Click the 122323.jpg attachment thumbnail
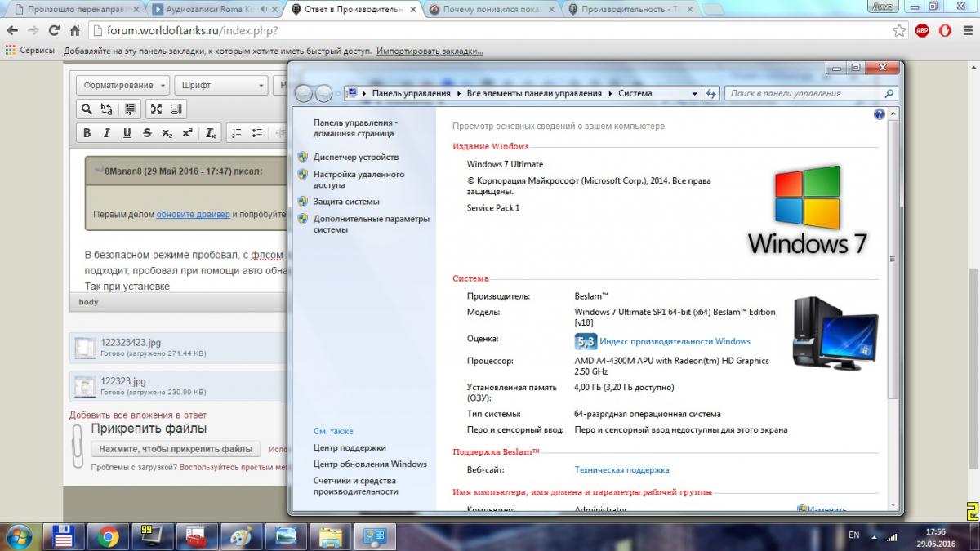980x551 pixels. pyautogui.click(x=84, y=385)
